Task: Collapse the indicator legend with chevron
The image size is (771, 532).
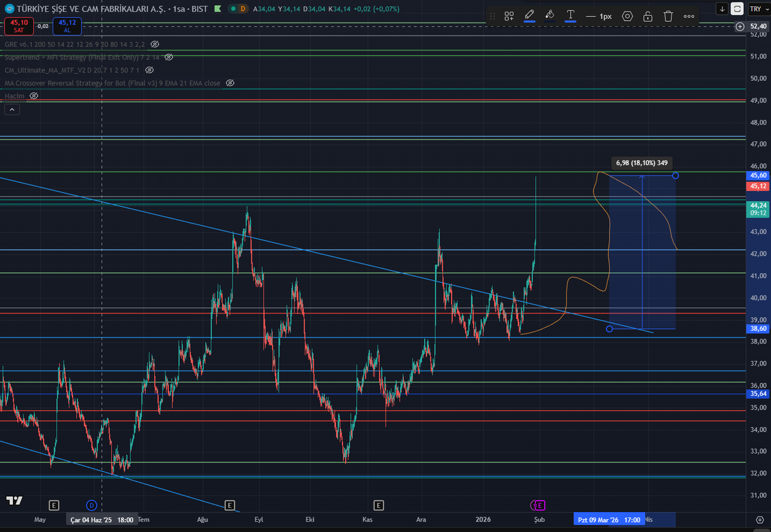Action: click(x=12, y=110)
